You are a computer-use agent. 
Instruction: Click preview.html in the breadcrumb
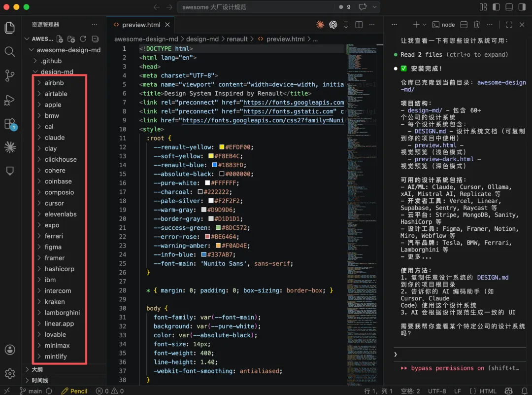coord(285,39)
